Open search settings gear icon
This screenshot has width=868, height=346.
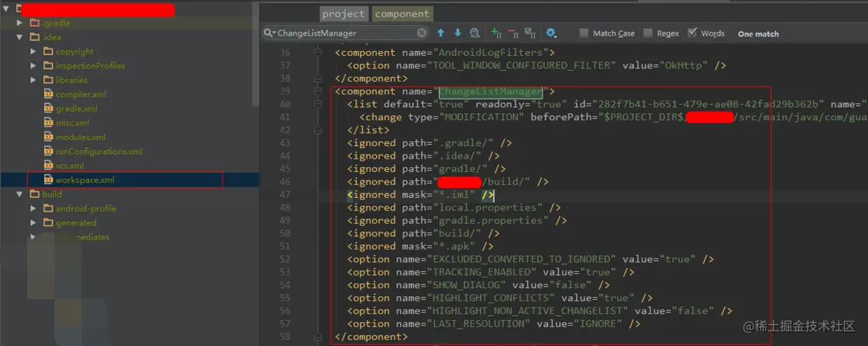click(551, 33)
